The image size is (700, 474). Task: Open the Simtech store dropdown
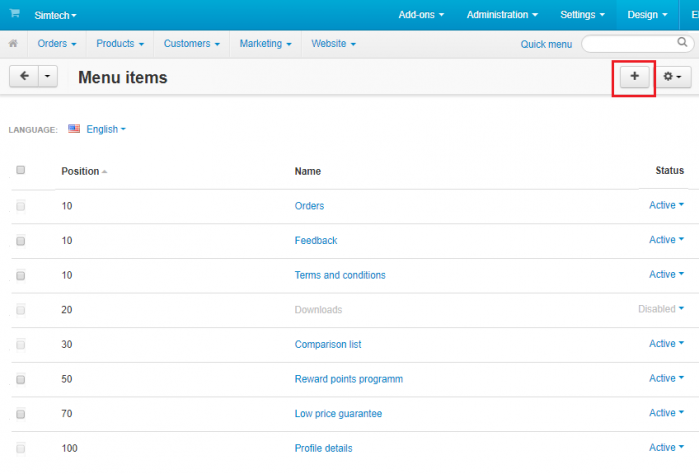click(55, 15)
